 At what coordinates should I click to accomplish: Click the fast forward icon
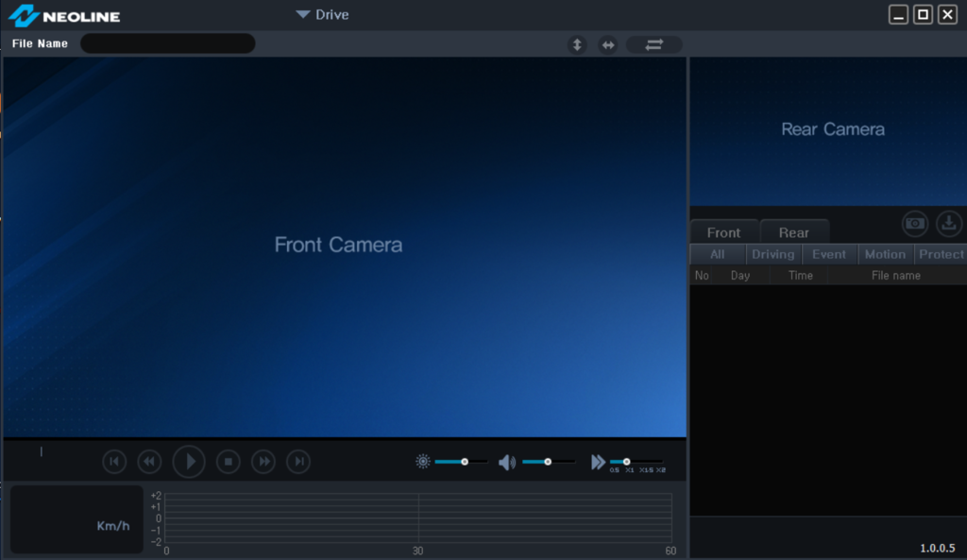click(264, 462)
